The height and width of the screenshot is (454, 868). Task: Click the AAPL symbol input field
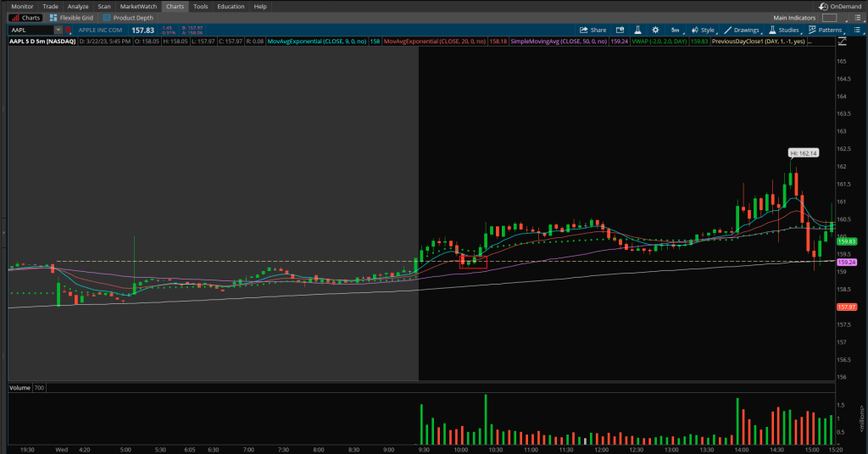(x=31, y=30)
